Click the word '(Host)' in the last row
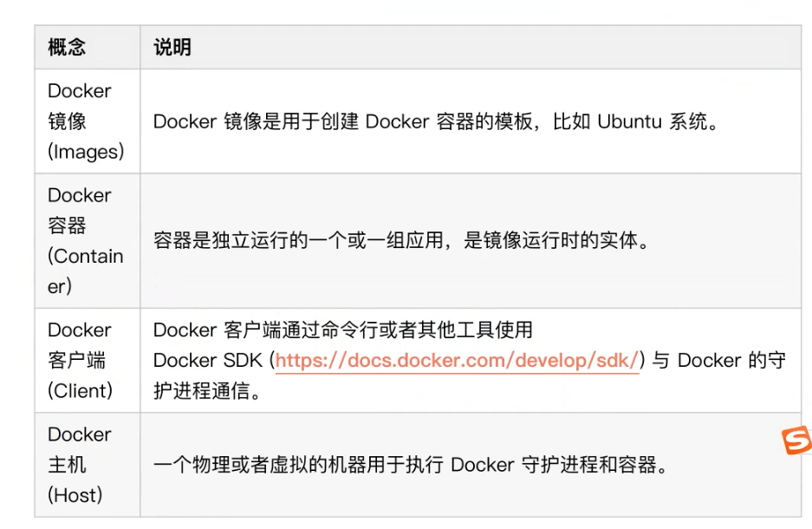The width and height of the screenshot is (812, 529). 75,495
